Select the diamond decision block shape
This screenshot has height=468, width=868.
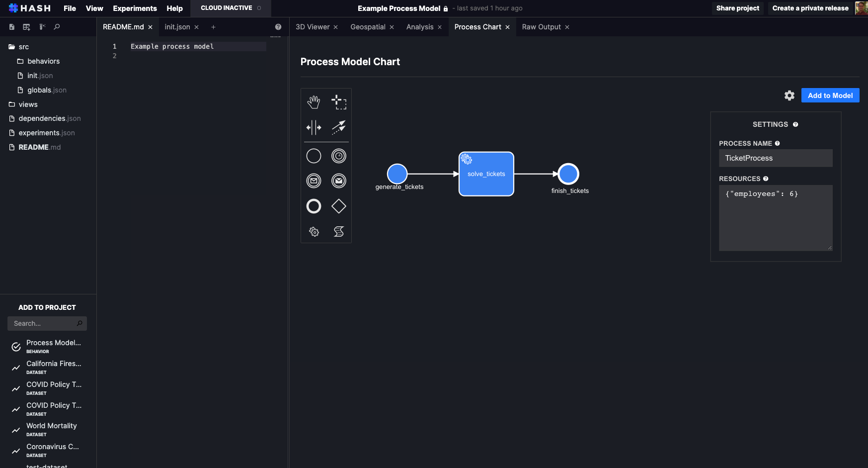click(x=339, y=206)
